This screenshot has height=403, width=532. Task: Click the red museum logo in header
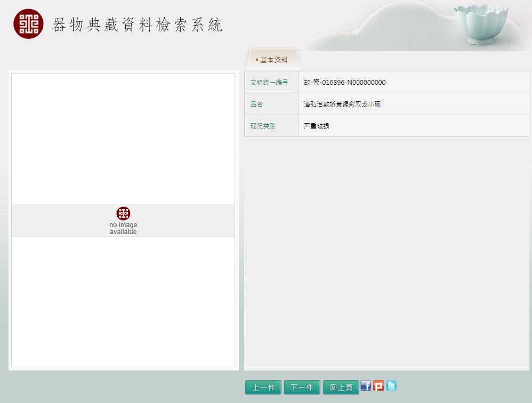point(28,24)
